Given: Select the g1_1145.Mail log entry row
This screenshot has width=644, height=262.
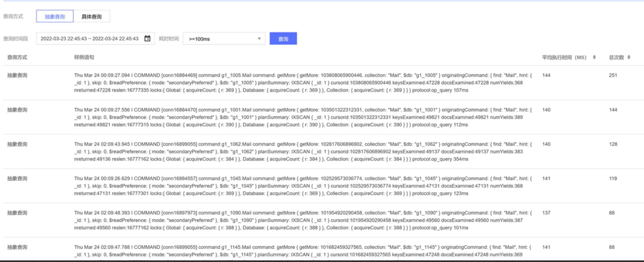Looking at the screenshot, I should click(x=302, y=251).
